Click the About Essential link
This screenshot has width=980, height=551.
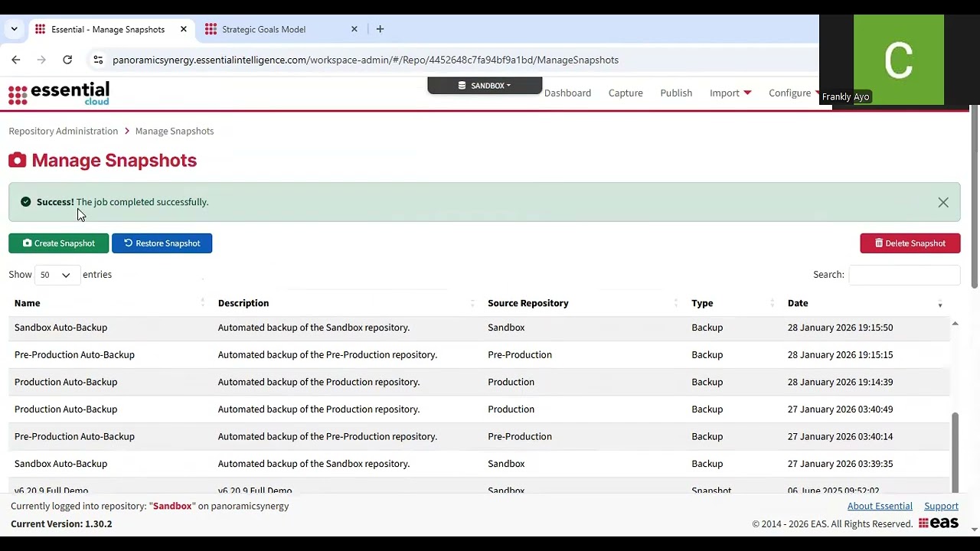(x=880, y=506)
